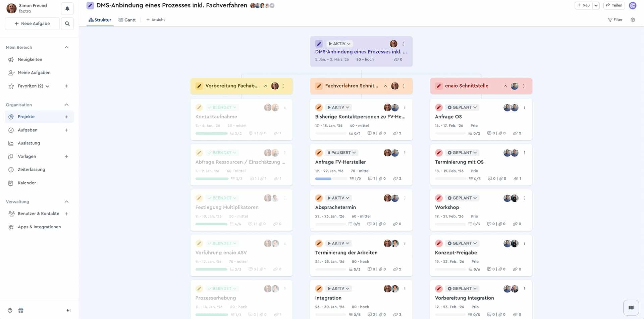Click the search icon near Neue Aufgabe
The width and height of the screenshot is (644, 319).
(x=67, y=24)
